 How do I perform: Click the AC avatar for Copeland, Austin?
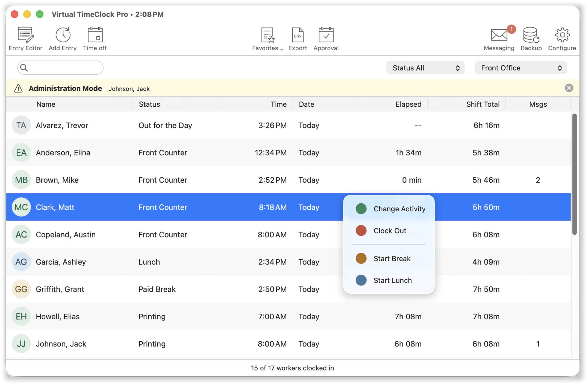[21, 235]
